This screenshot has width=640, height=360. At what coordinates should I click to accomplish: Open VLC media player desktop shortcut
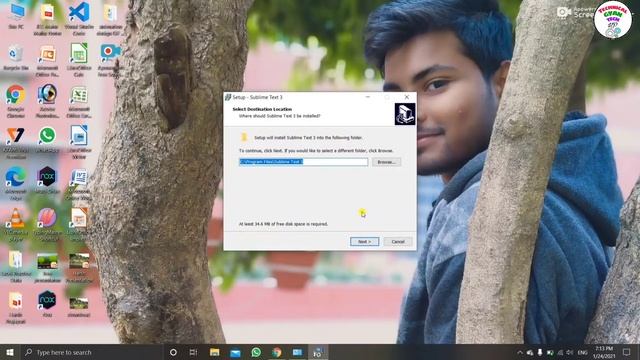pos(16,224)
